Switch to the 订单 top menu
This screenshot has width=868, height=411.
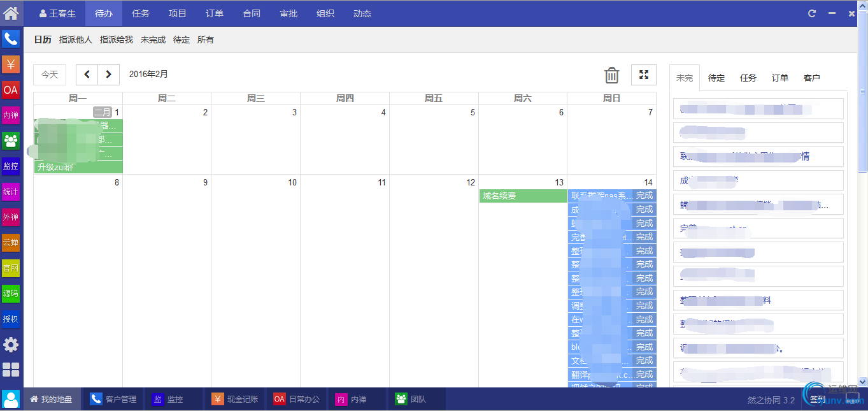(215, 13)
